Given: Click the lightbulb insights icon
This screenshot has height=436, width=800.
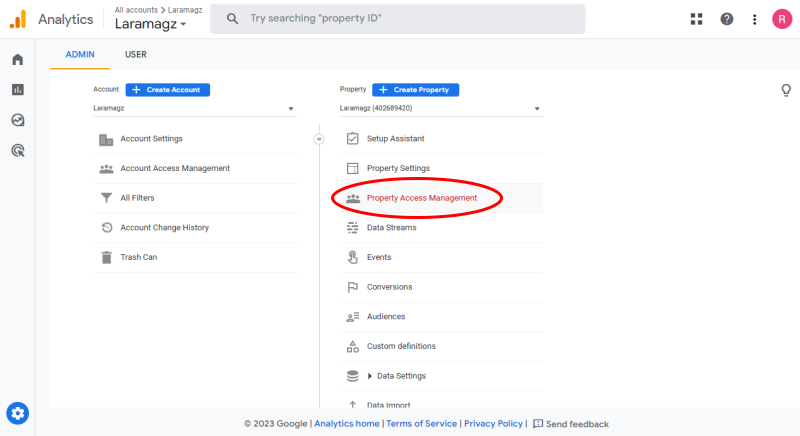Looking at the screenshot, I should (786, 90).
